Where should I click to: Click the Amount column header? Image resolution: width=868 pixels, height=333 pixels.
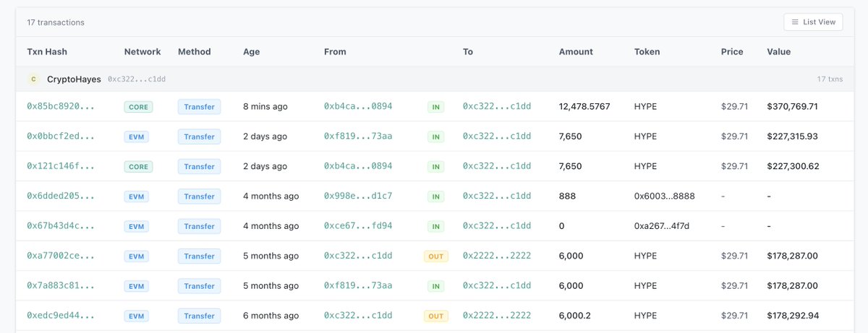pos(576,52)
